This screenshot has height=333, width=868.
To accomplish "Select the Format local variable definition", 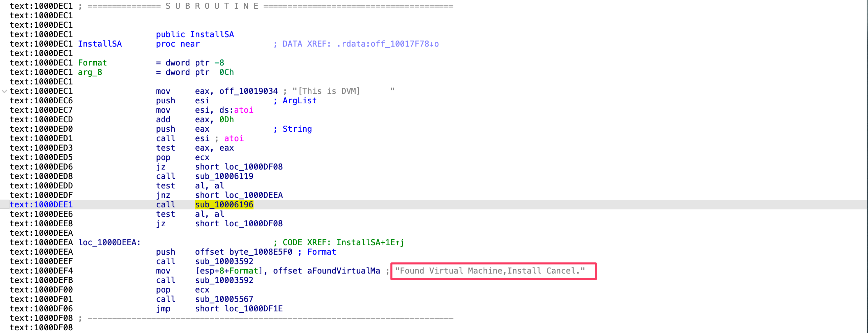I will click(x=92, y=63).
